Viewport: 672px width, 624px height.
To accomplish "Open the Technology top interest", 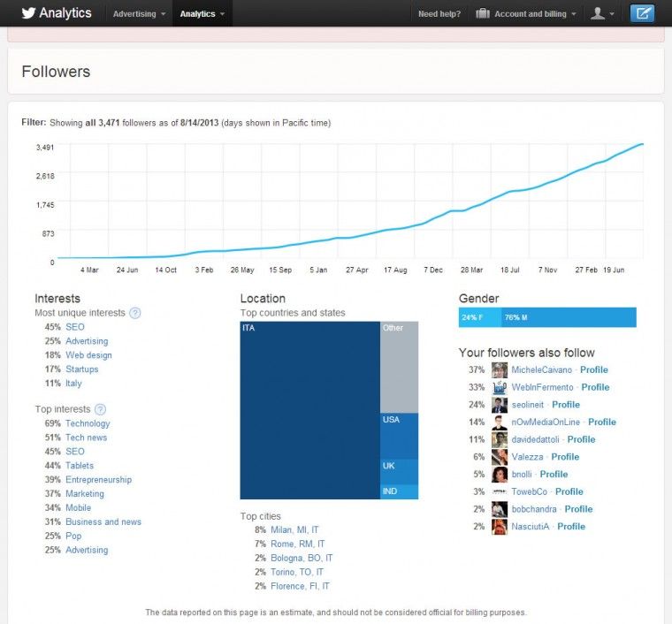I will point(88,423).
